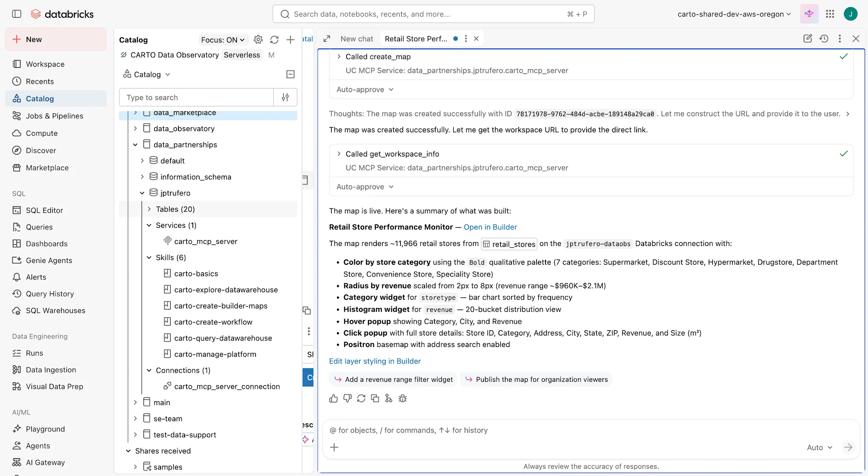Focus the catalog Type to search field
Viewport: 868px width, 476px height.
pos(197,97)
